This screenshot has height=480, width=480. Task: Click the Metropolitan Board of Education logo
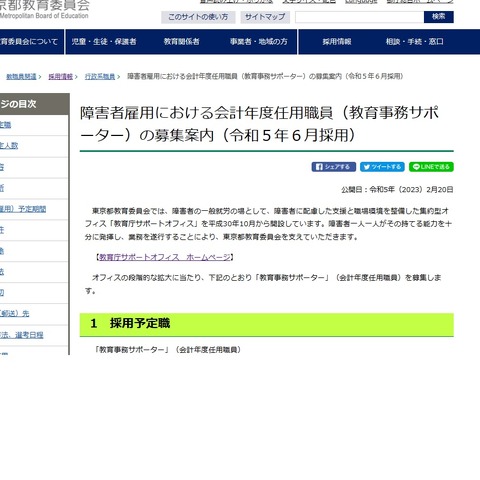pos(44,9)
